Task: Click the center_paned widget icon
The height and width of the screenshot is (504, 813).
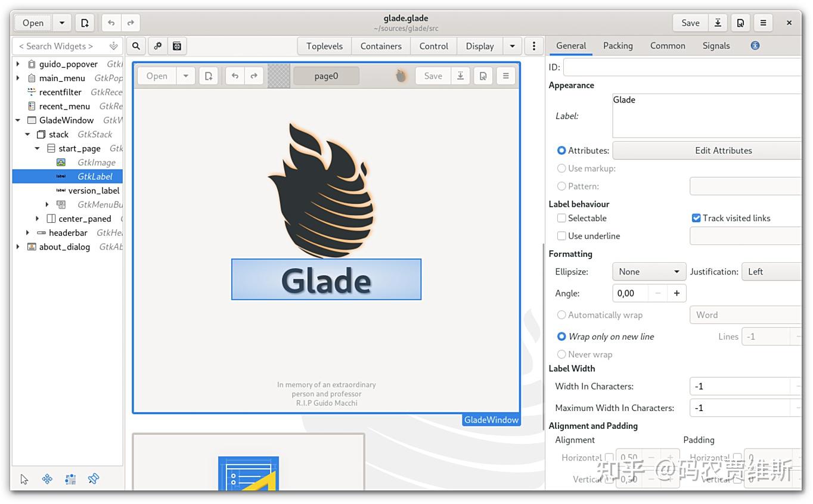Action: 51,219
